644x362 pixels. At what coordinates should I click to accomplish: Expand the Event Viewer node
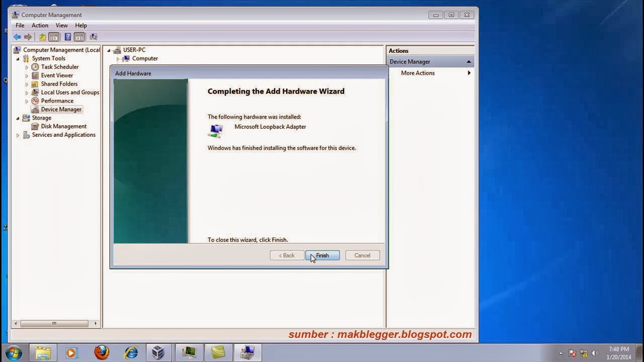click(27, 76)
